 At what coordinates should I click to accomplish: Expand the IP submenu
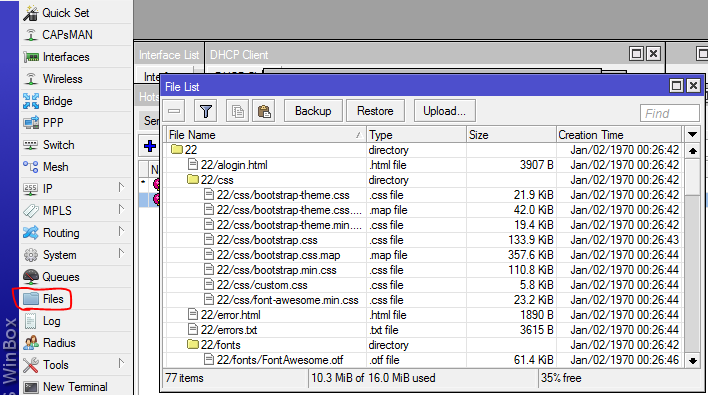(x=121, y=187)
